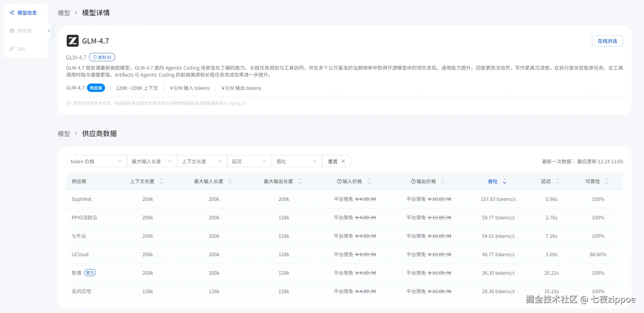
Task: Click the X icon next to 重置
Action: (343, 161)
